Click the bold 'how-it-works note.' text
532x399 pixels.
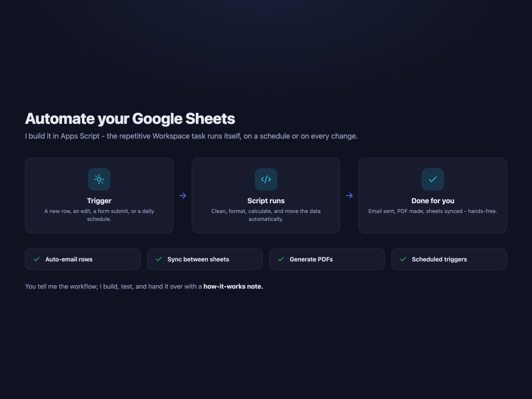[233, 286]
